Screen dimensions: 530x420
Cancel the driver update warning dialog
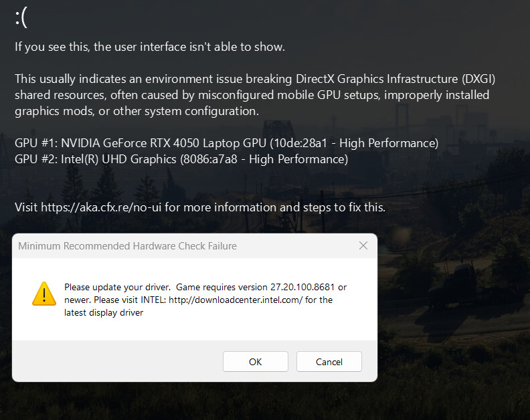point(329,362)
